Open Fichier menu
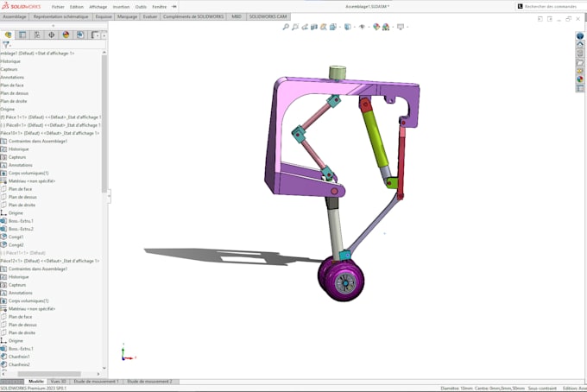The height and width of the screenshot is (392, 587). point(58,7)
